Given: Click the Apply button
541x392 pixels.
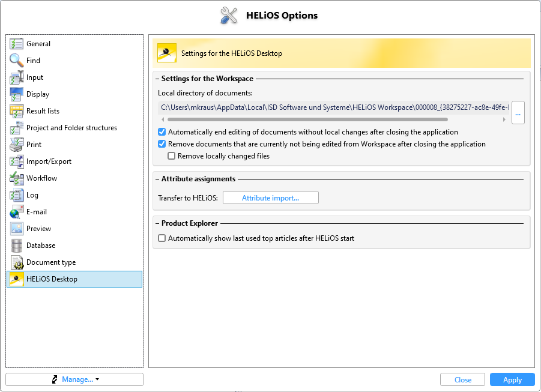Looking at the screenshot, I should [512, 379].
